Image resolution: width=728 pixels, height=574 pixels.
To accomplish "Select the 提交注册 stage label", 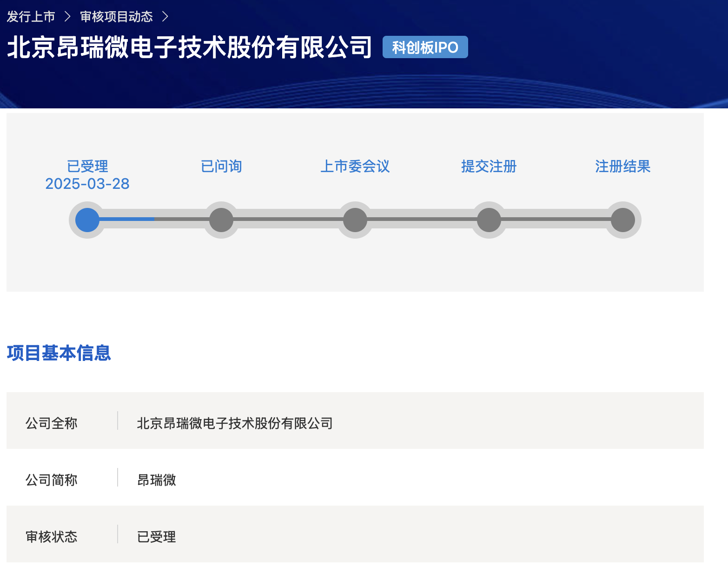I will (x=489, y=166).
